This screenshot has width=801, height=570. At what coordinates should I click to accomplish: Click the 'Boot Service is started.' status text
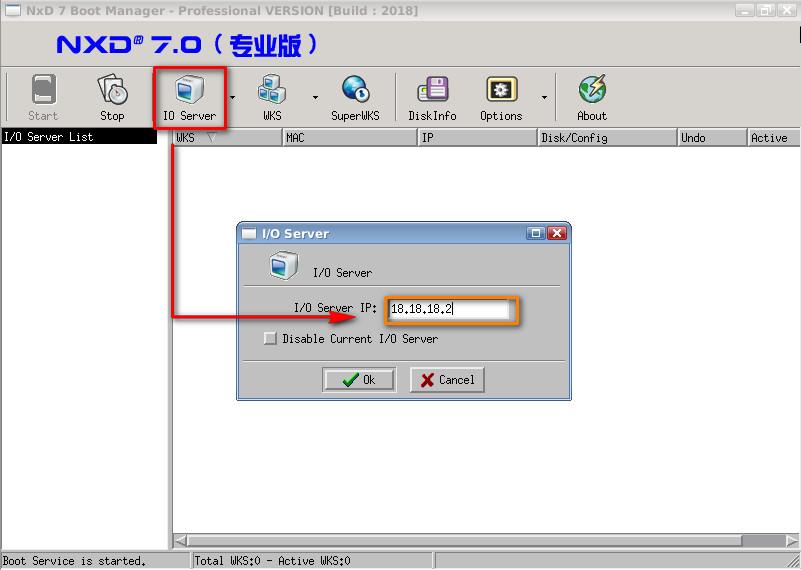[x=75, y=561]
